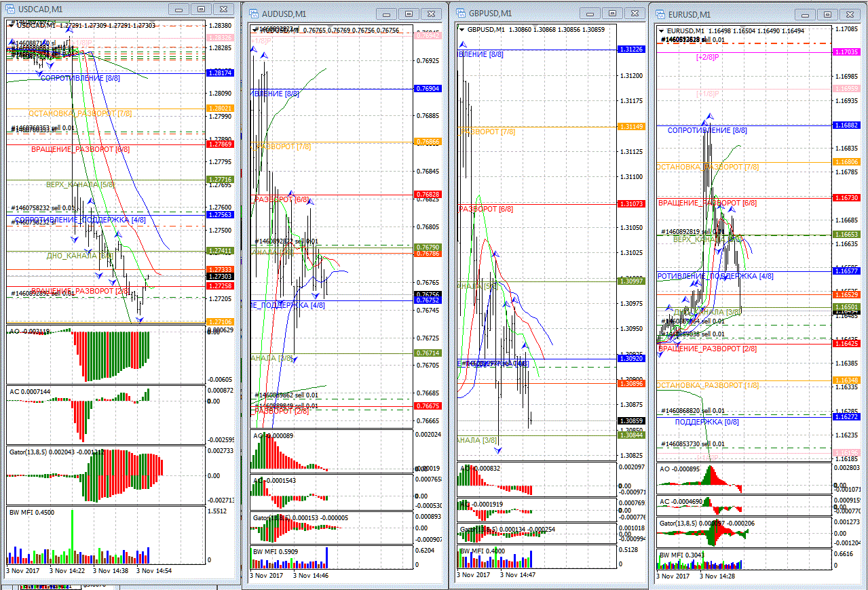Click the BW MFI 0.4500 indicator label
This screenshot has height=590, width=868.
[32, 513]
